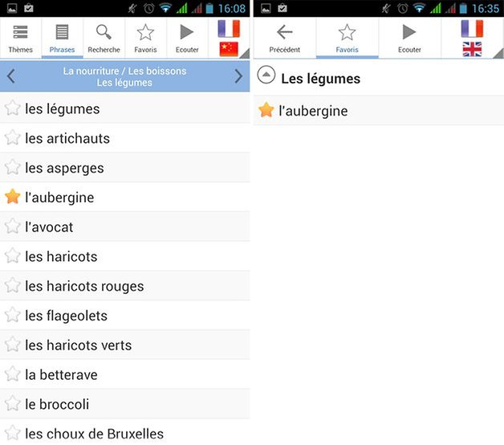Select the phrase 'le broccoli'
Viewport: 504px width, 445px height.
click(x=57, y=405)
